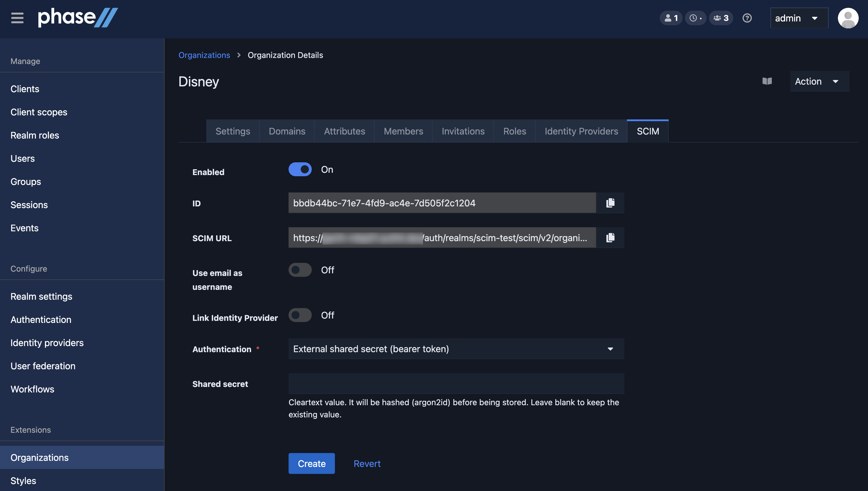Open Styles in the sidebar
Image resolution: width=868 pixels, height=491 pixels.
pos(82,481)
